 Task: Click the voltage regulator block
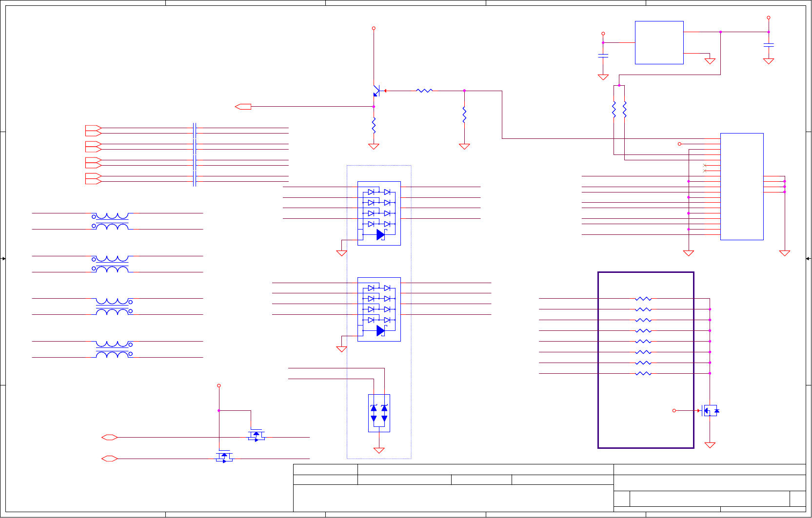659,42
